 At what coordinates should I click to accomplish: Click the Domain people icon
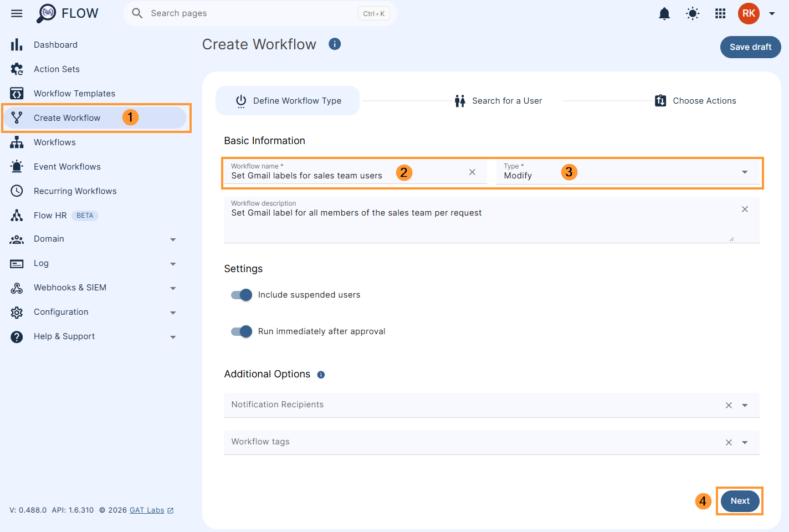[x=17, y=239]
